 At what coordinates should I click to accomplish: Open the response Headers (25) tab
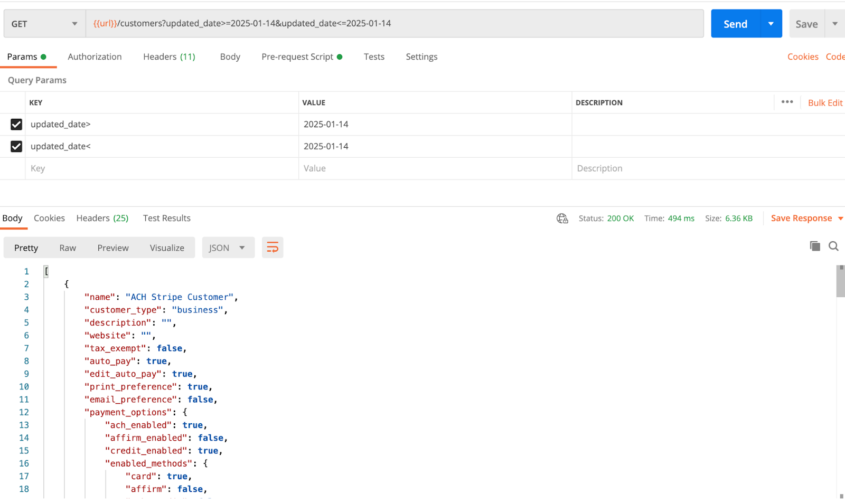[x=102, y=218]
